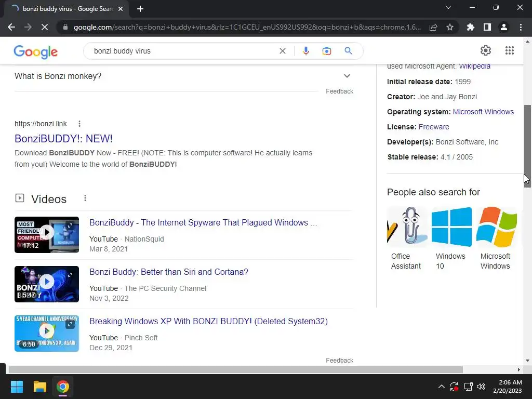Select the bonzi buddy virus browser tab

[x=66, y=9]
